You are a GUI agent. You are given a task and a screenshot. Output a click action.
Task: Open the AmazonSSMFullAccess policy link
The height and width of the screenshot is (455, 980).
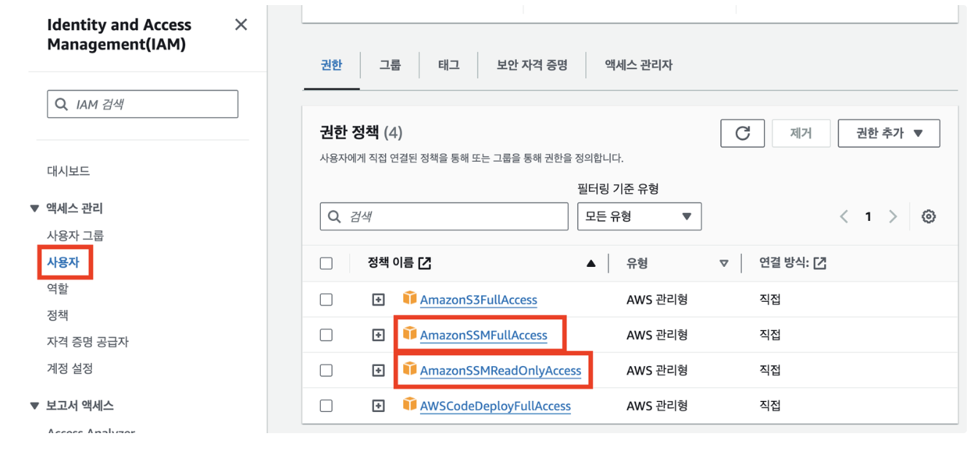483,335
